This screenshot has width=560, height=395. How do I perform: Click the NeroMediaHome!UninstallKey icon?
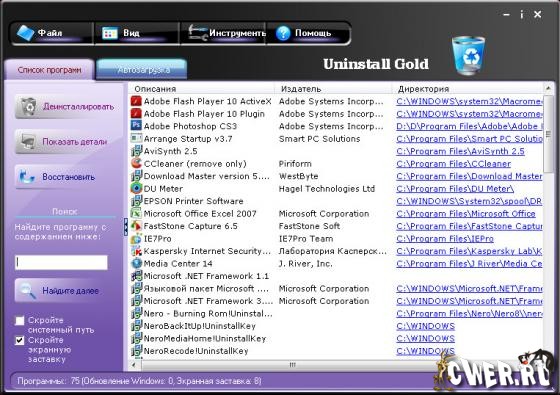pos(136,339)
